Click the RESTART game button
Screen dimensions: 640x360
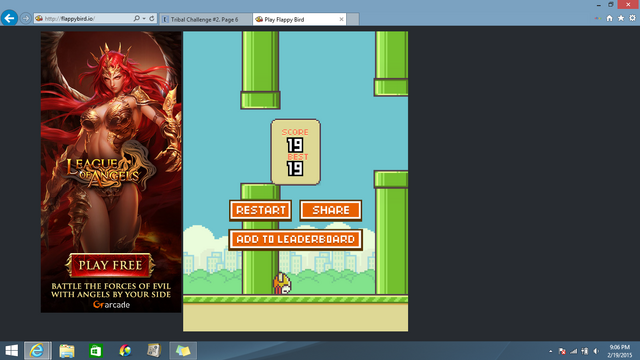pos(260,210)
